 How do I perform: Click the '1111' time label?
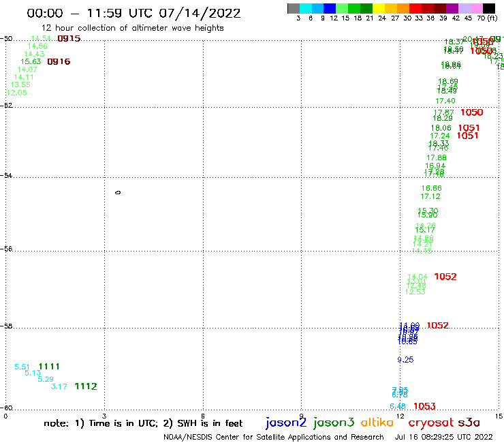tap(49, 367)
